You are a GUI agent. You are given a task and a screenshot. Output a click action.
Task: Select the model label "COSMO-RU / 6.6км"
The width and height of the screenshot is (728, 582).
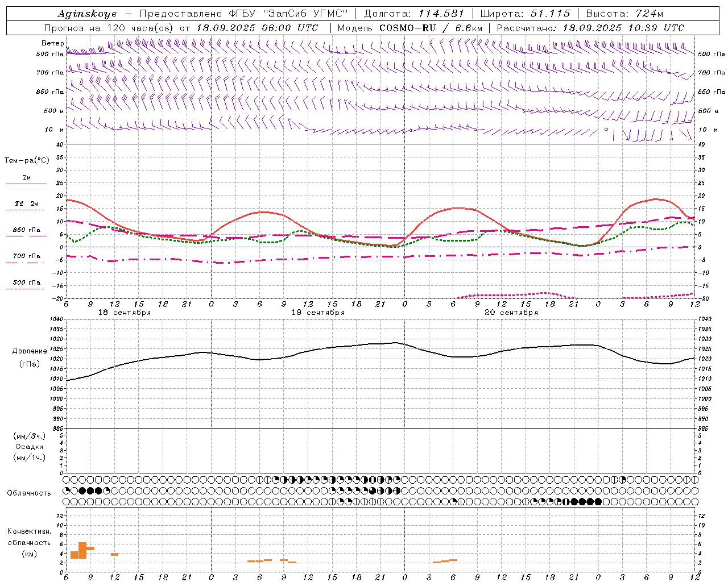click(x=431, y=28)
